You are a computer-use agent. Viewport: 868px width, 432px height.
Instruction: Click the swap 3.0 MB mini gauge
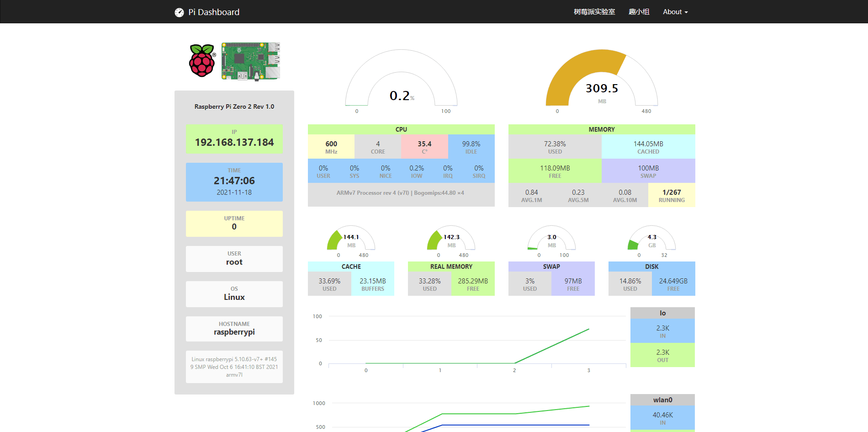click(551, 240)
